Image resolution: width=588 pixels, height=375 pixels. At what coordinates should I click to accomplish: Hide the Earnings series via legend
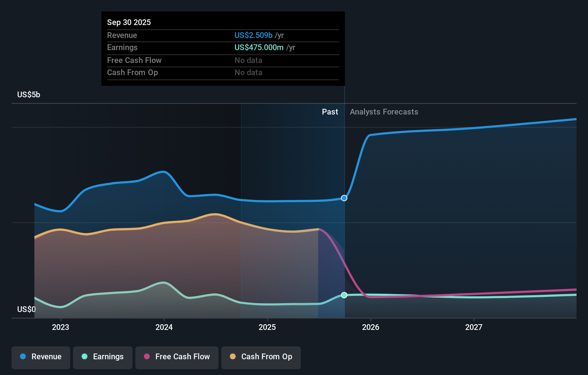103,357
